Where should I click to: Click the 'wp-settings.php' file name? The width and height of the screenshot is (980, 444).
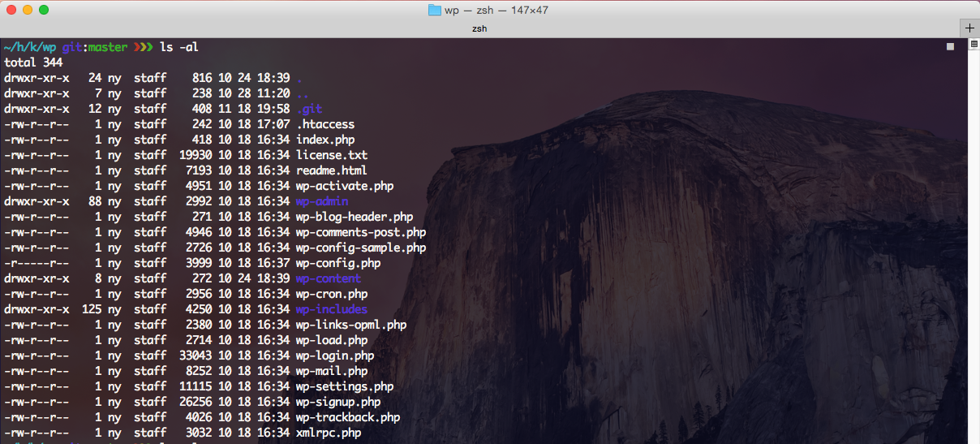[345, 386]
